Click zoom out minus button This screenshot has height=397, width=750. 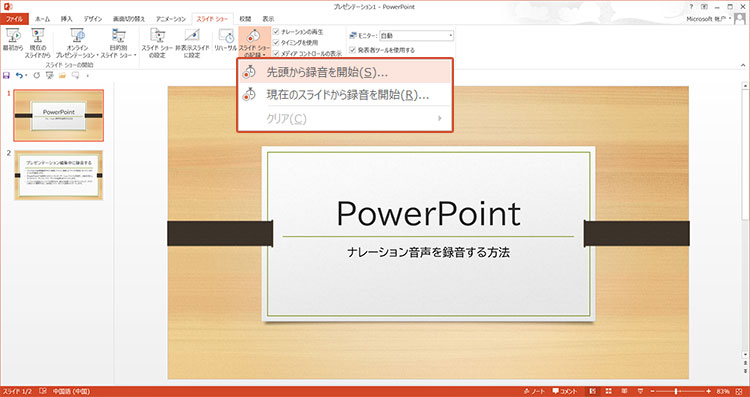tap(652, 391)
